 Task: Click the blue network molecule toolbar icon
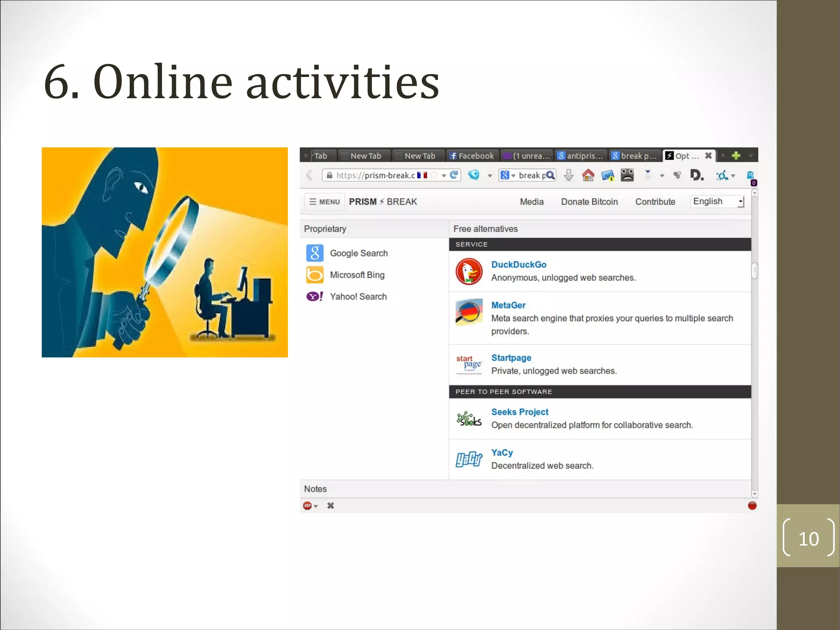click(x=722, y=176)
